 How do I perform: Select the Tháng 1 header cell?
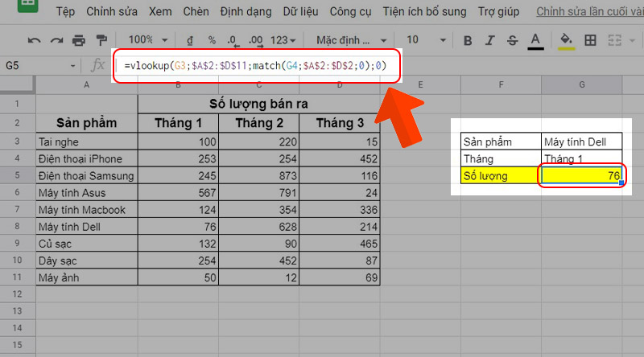coord(178,123)
